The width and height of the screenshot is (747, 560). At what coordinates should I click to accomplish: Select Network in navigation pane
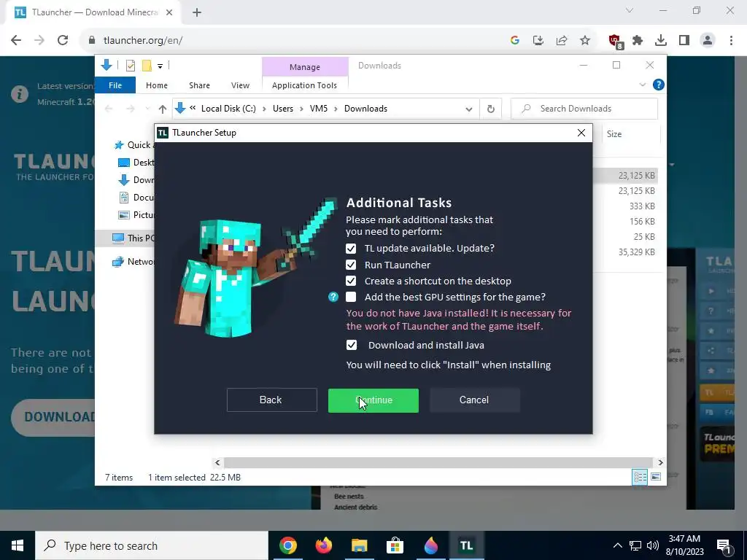(133, 262)
